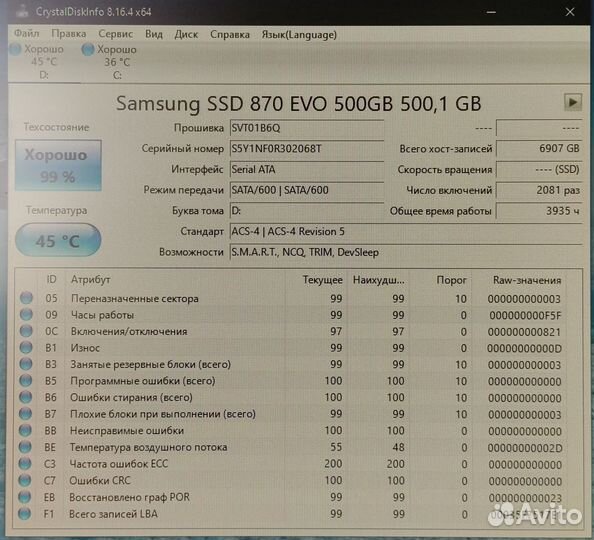Click the Хорошо 99 % health status button
594x540 pixels.
[x=58, y=165]
